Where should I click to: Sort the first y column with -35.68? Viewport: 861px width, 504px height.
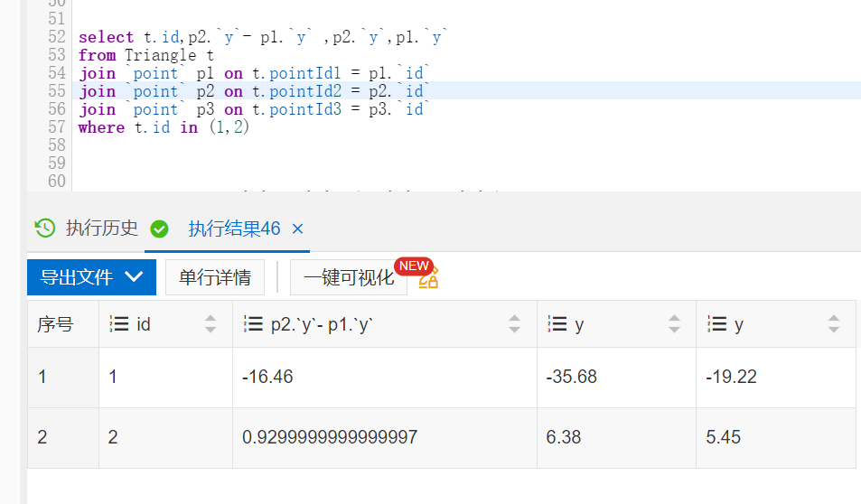tap(674, 324)
